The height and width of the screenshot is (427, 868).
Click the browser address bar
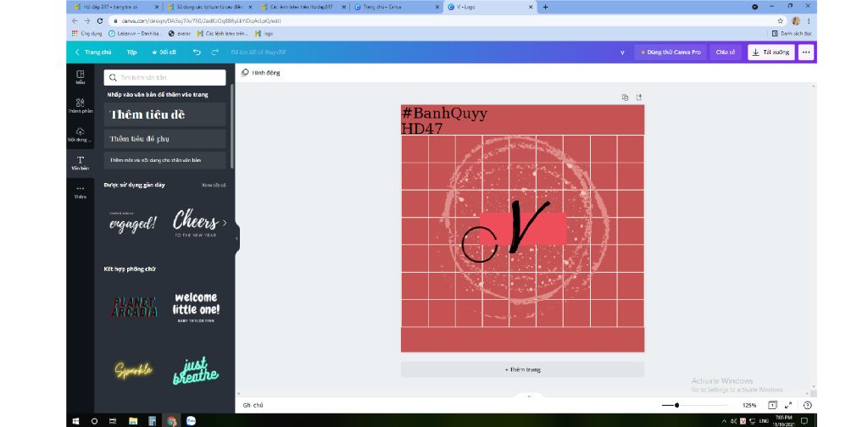437,20
